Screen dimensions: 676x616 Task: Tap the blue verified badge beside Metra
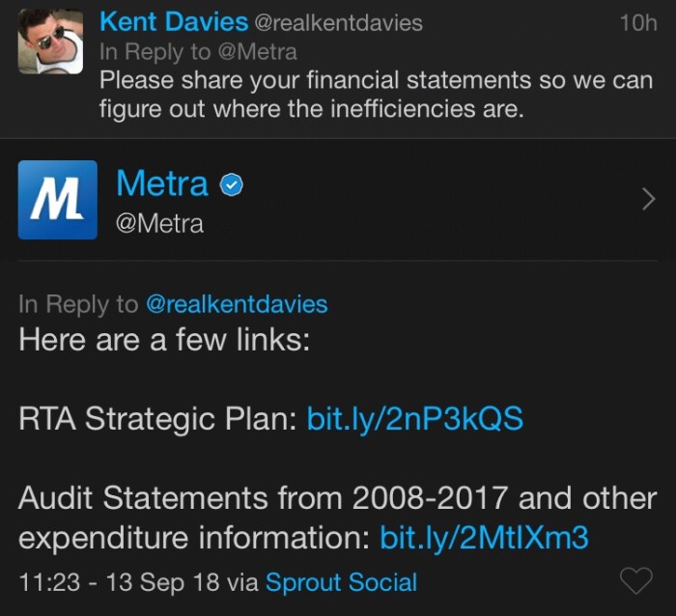pos(231,183)
